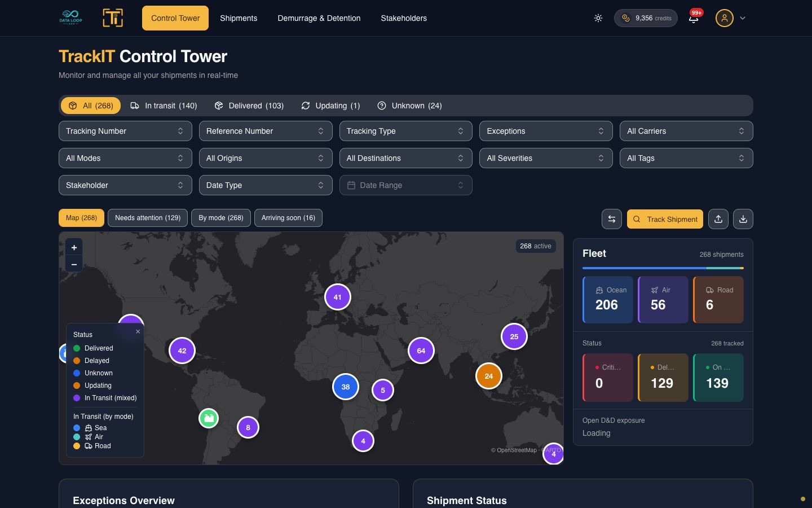Show Unknown (24) shipments
The image size is (812, 508).
point(410,106)
